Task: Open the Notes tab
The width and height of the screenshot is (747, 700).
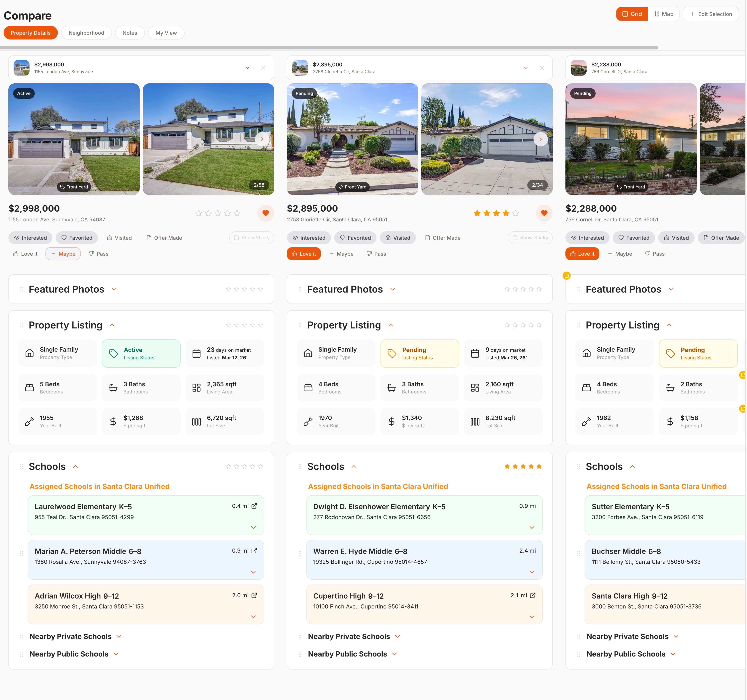Action: 130,33
